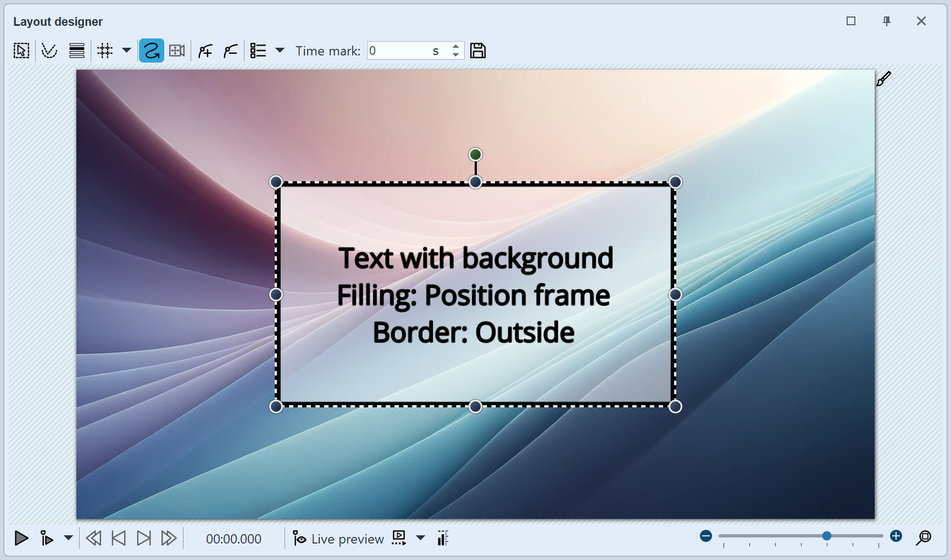Viewport: 951px width, 560px height.
Task: Toggle the freehand curve drawing mode
Action: click(x=151, y=50)
